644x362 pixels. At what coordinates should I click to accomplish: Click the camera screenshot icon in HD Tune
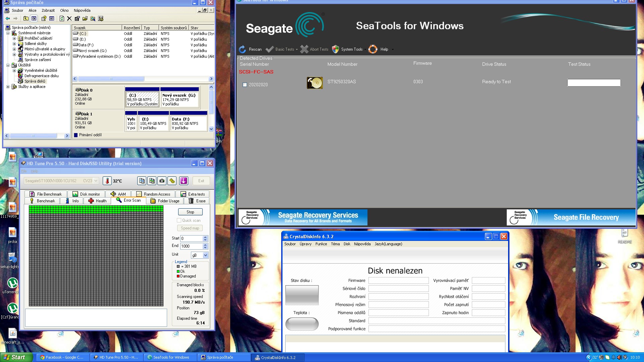click(162, 181)
